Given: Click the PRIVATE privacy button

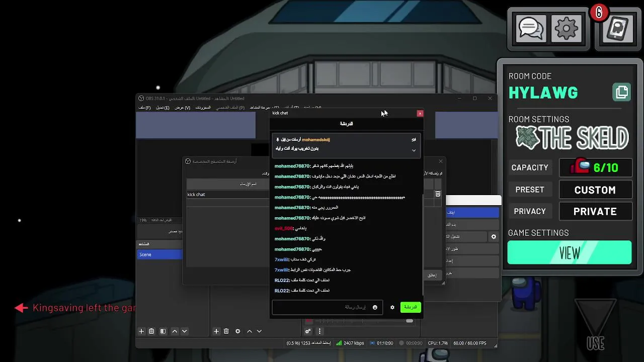Looking at the screenshot, I should pos(595,211).
